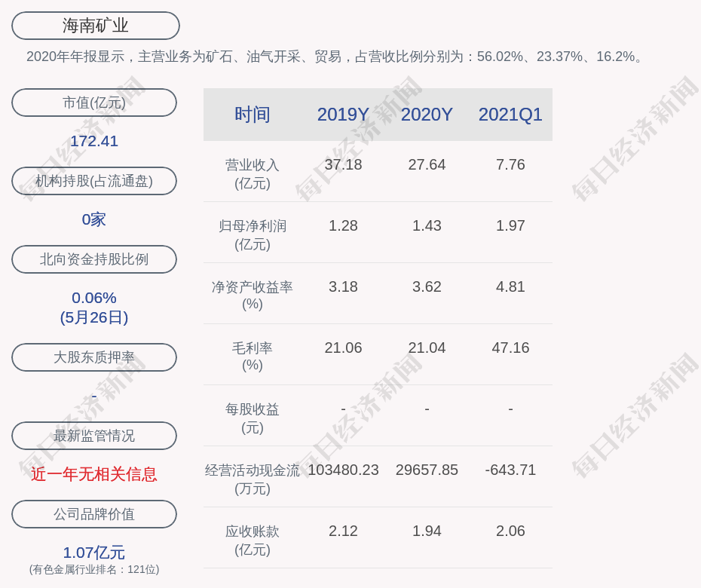Click the 1.97 net profit cell
Image resolution: width=701 pixels, height=588 pixels.
(x=510, y=225)
